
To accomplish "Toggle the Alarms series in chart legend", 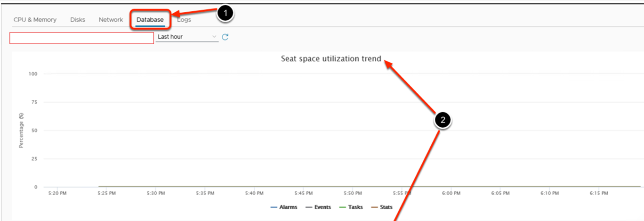I will coord(284,207).
